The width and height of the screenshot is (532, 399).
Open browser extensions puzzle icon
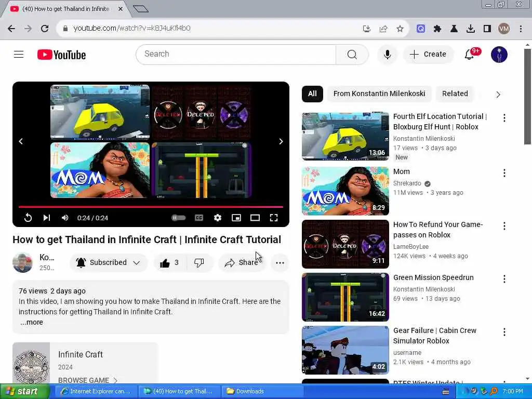(x=437, y=29)
